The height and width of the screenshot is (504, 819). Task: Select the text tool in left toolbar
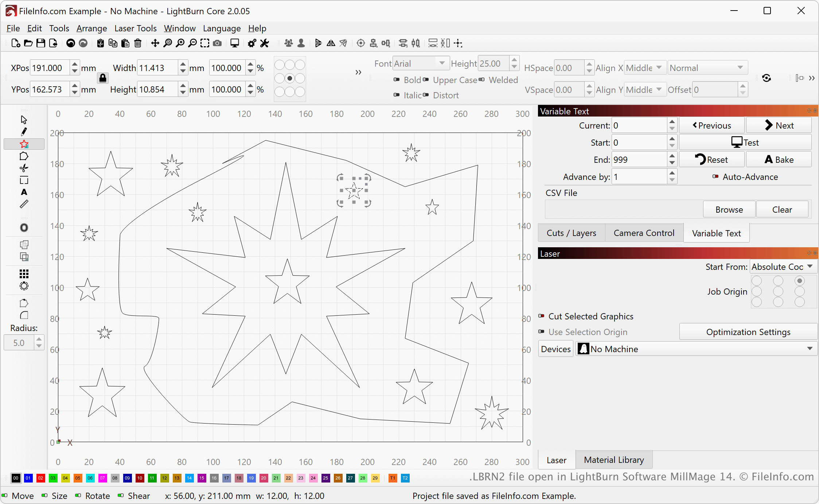tap(24, 192)
